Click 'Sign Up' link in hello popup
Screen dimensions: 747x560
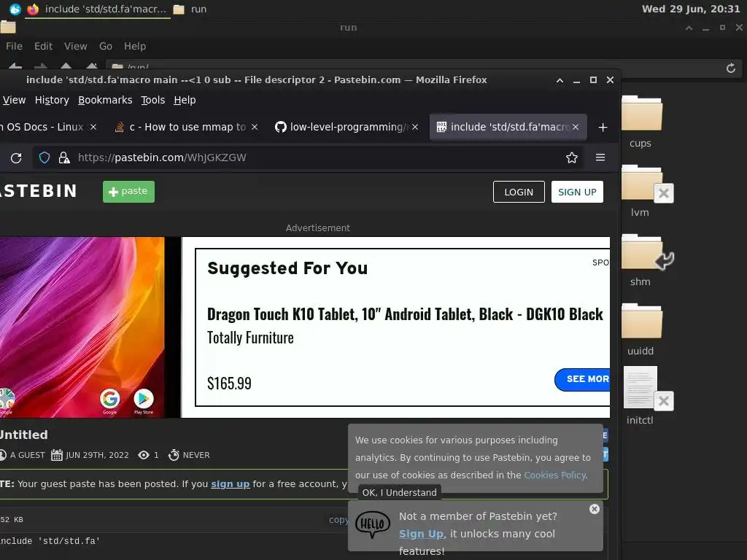pos(421,534)
